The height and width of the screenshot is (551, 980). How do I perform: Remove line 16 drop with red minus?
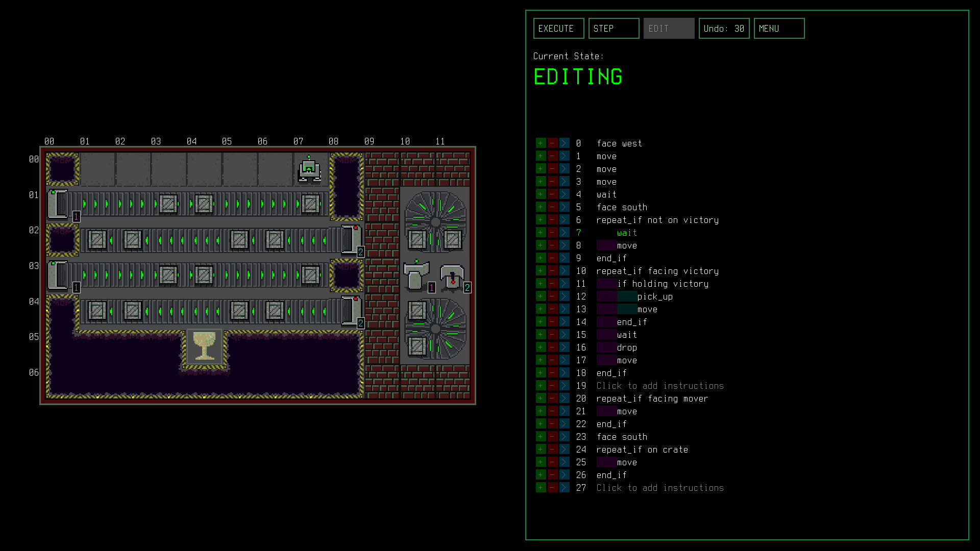pos(552,347)
